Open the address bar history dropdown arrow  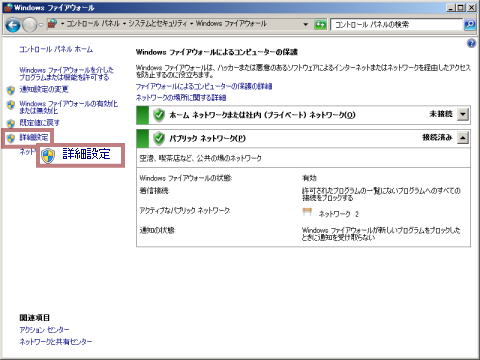[x=306, y=24]
